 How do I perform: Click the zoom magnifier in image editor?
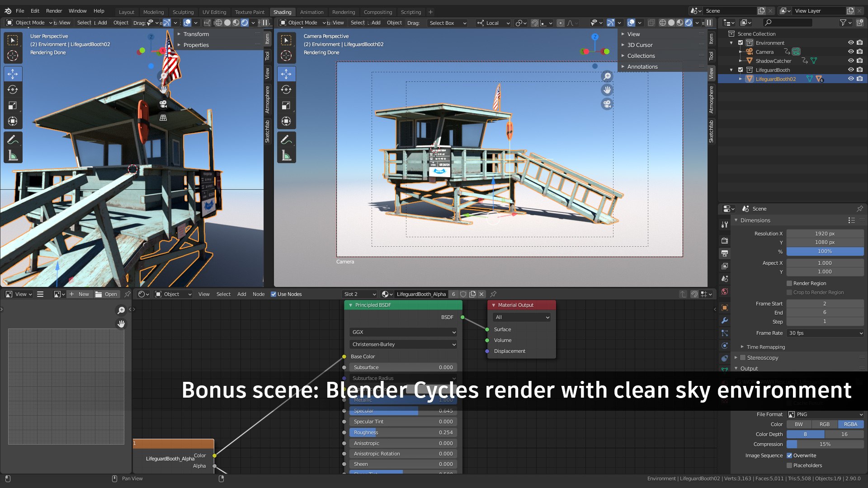pos(121,310)
